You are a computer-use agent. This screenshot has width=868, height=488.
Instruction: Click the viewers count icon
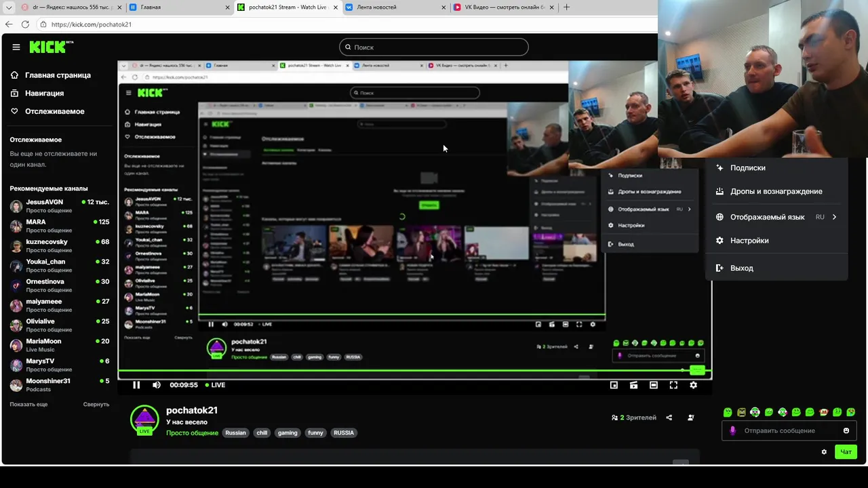614,418
